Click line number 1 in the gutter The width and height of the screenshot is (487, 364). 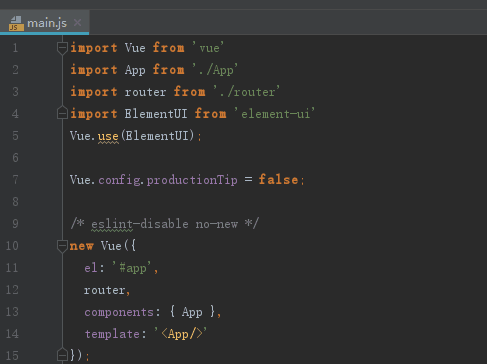[x=15, y=48]
